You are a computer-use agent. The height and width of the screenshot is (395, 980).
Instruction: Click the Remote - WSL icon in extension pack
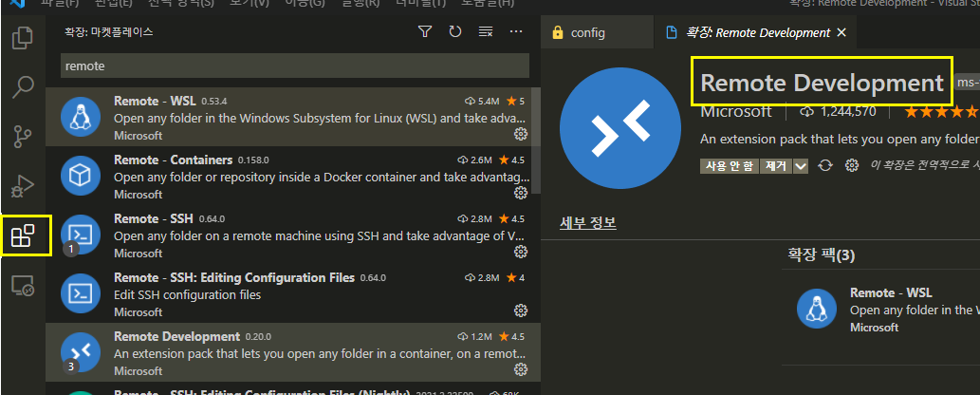(x=817, y=310)
